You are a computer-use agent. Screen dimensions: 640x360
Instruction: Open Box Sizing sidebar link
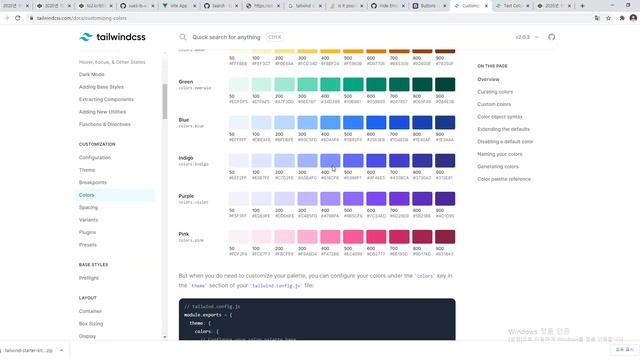pos(91,324)
